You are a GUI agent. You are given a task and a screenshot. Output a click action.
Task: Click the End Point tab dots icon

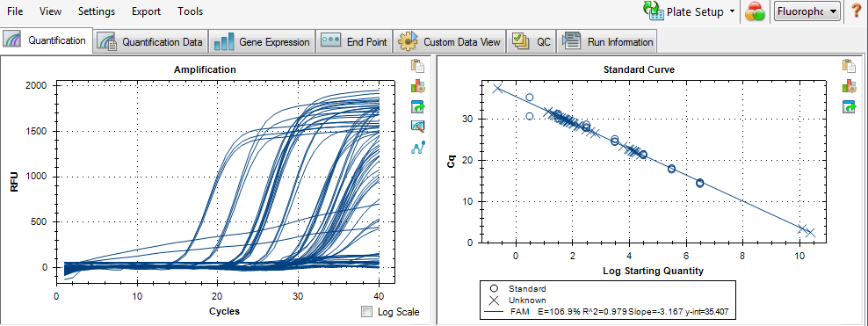tap(330, 40)
